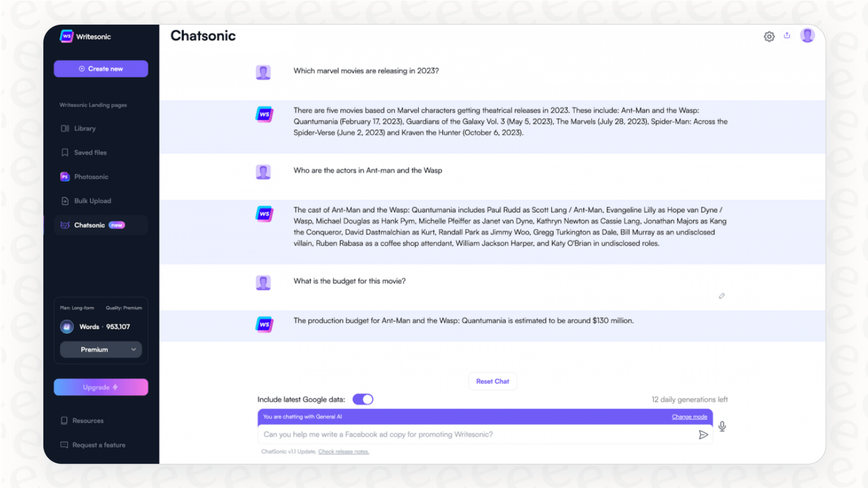Send message with paper plane icon
The height and width of the screenshot is (488, 868).
[x=703, y=435]
